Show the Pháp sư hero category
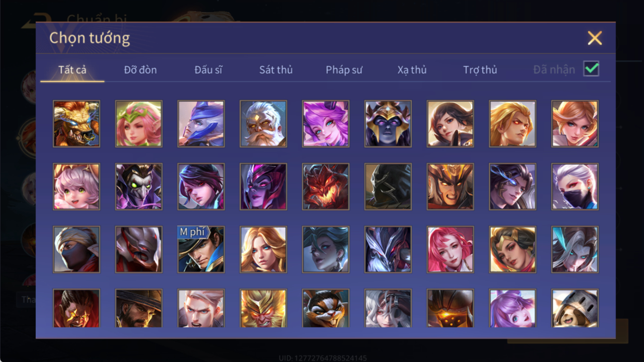Viewport: 644px width, 362px height. (344, 70)
